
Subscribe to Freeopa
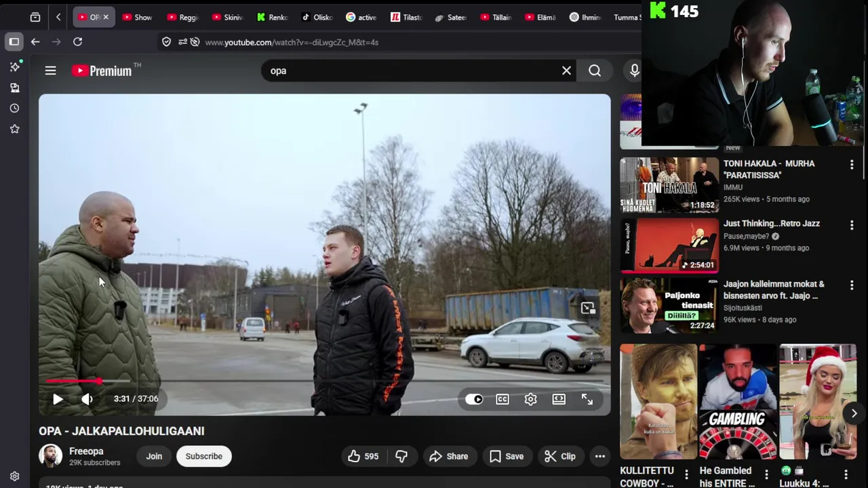point(204,456)
